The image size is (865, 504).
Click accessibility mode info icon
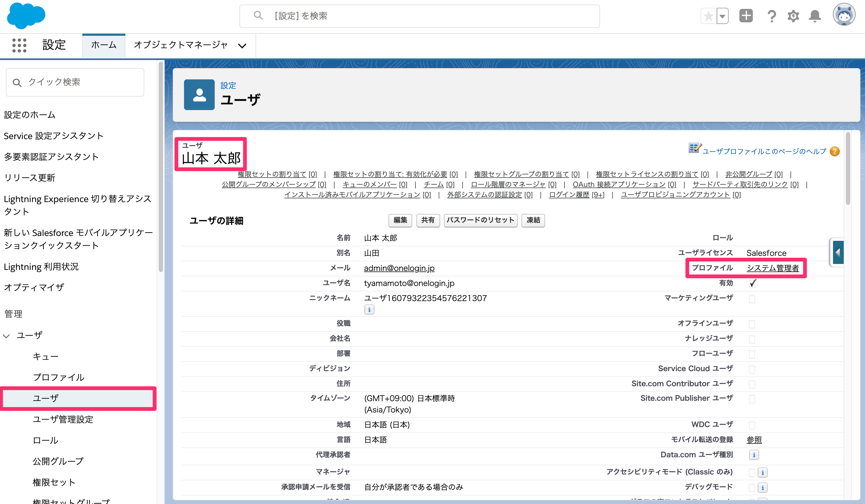pyautogui.click(x=762, y=473)
